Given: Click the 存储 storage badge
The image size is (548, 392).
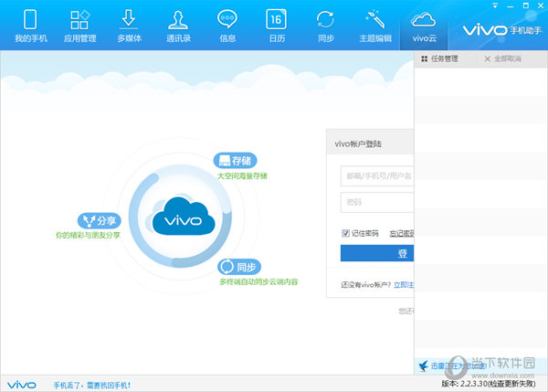Looking at the screenshot, I should 236,161.
